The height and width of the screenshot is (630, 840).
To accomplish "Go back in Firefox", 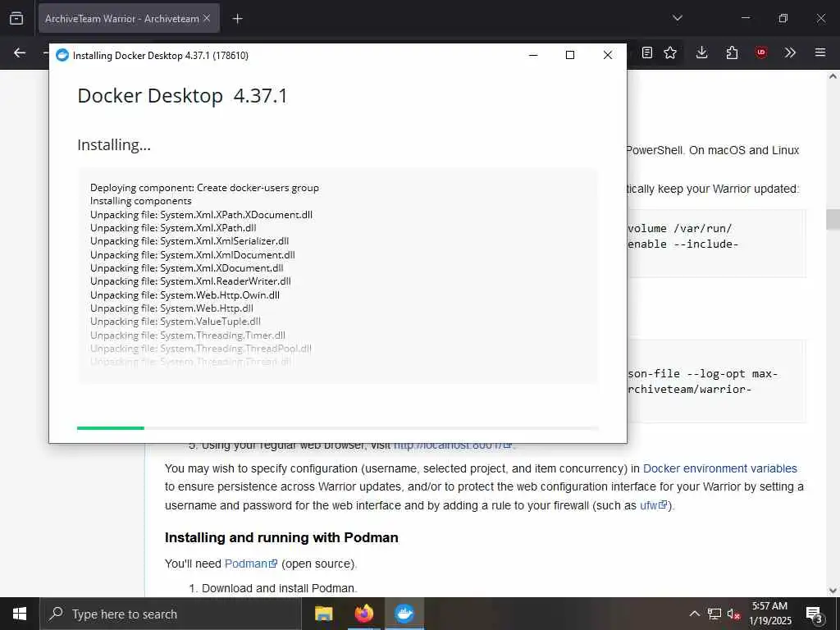I will (20, 52).
